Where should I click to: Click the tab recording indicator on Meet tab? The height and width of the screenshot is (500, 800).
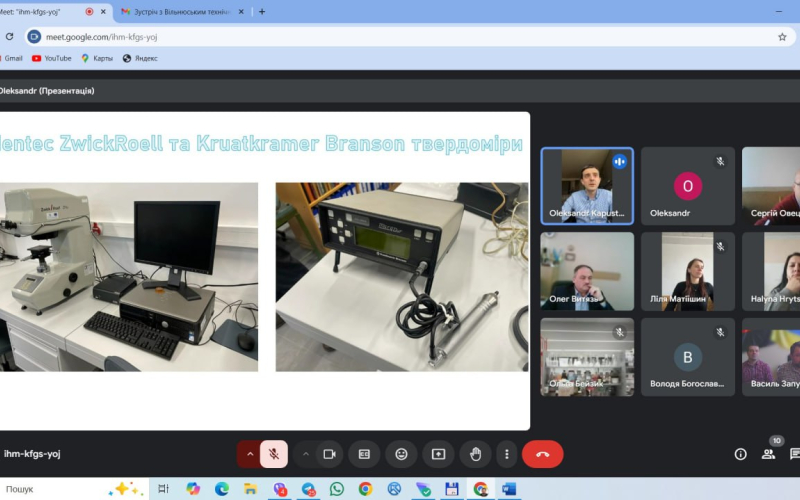pos(89,12)
